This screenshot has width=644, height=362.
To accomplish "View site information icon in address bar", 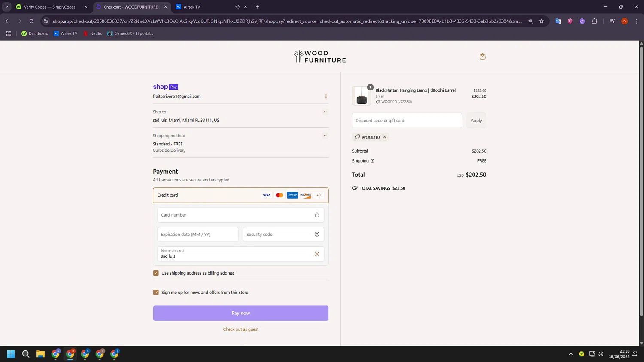I will pos(46,21).
